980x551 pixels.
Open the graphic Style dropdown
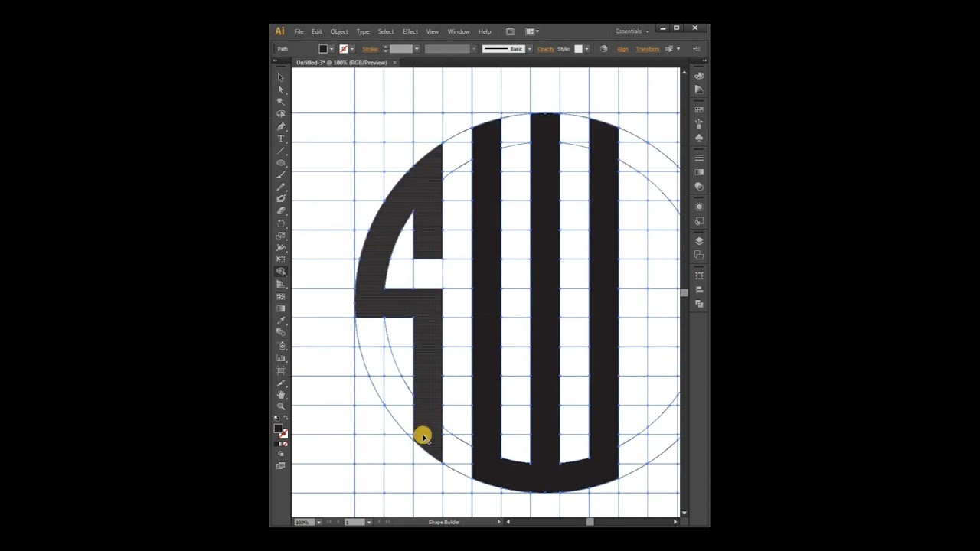click(x=586, y=49)
